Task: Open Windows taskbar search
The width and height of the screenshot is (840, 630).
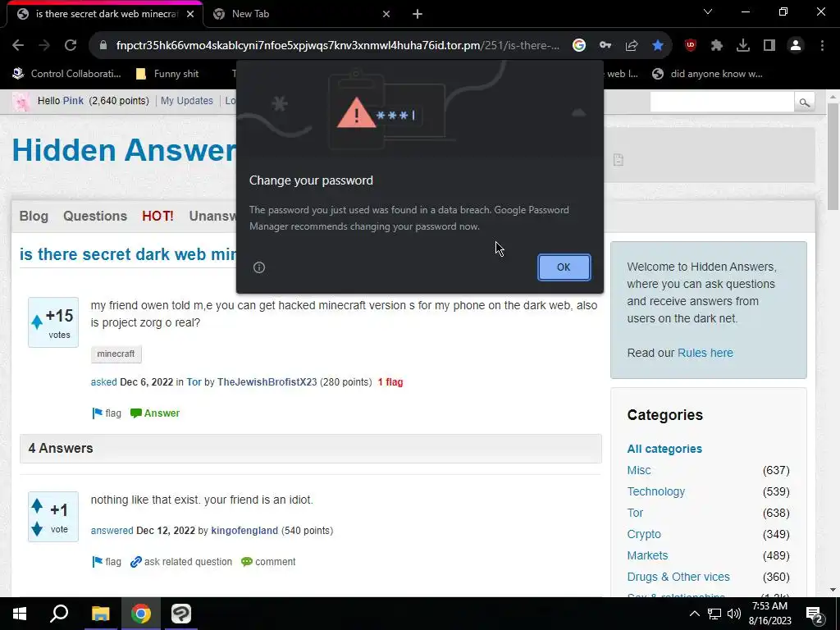Action: (59, 614)
